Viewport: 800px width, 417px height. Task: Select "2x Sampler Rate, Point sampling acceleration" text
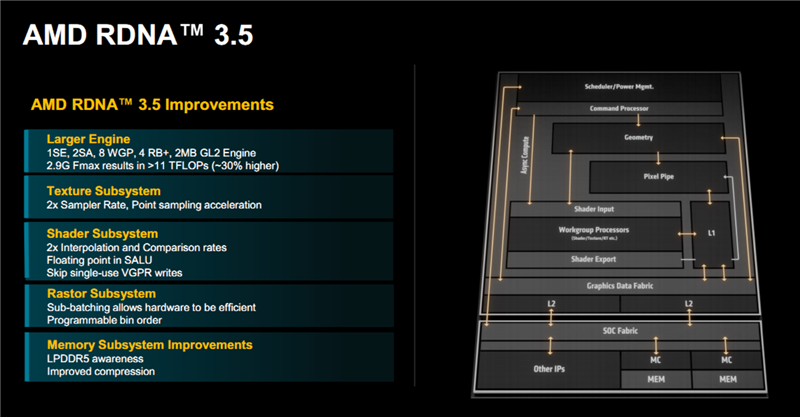[x=154, y=205]
